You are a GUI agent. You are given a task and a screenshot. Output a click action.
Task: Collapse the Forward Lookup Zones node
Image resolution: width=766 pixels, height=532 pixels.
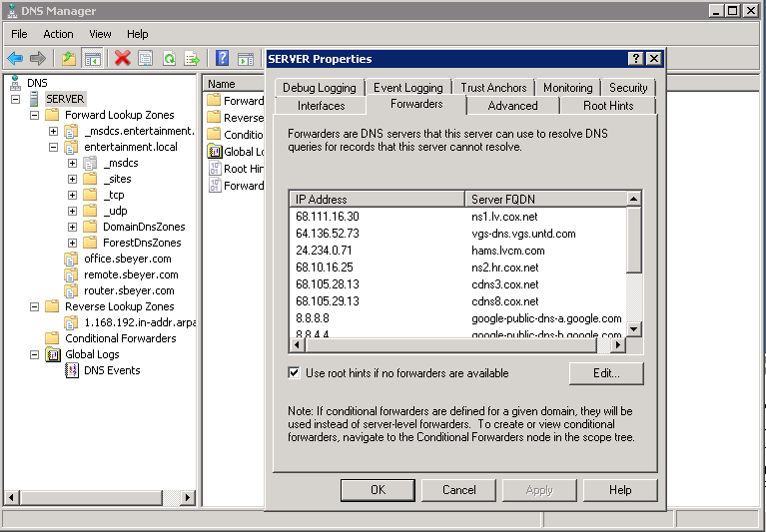tap(35, 115)
